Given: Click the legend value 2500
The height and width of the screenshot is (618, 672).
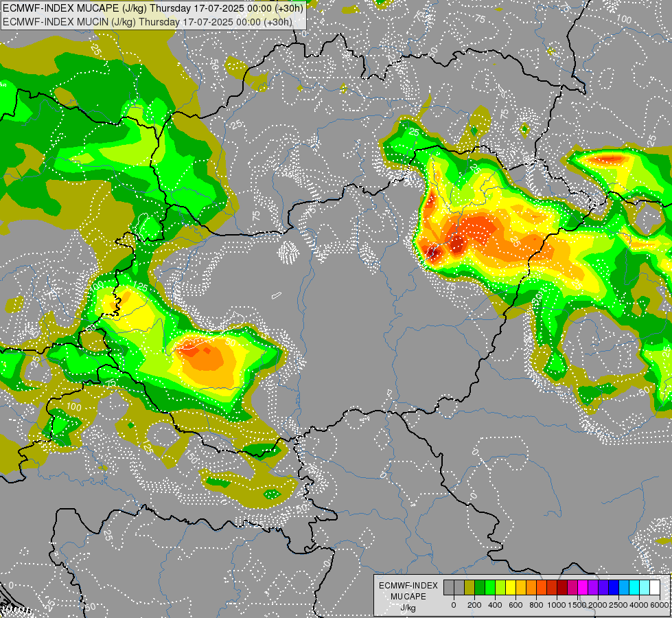Looking at the screenshot, I should 618,605.
